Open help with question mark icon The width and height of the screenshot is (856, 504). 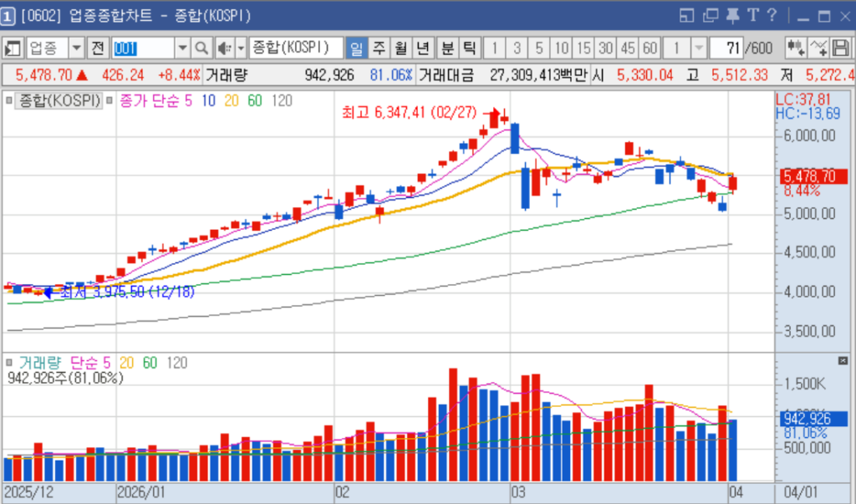click(772, 16)
